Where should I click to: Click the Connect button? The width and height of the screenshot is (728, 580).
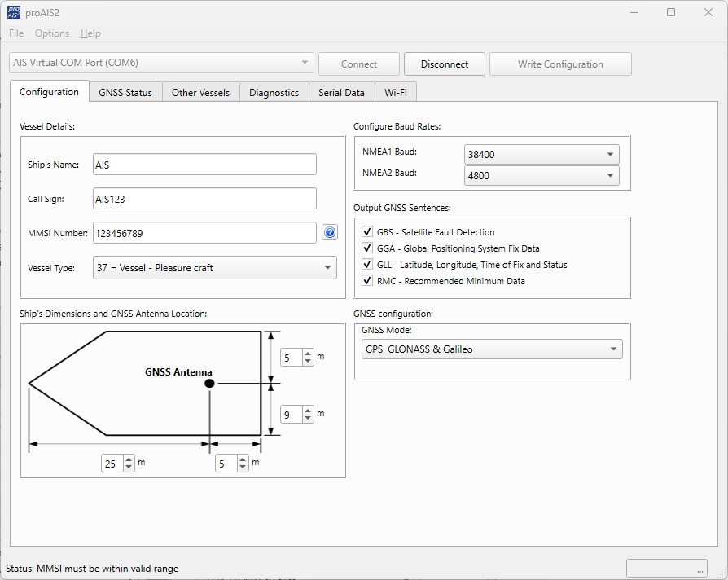click(359, 64)
